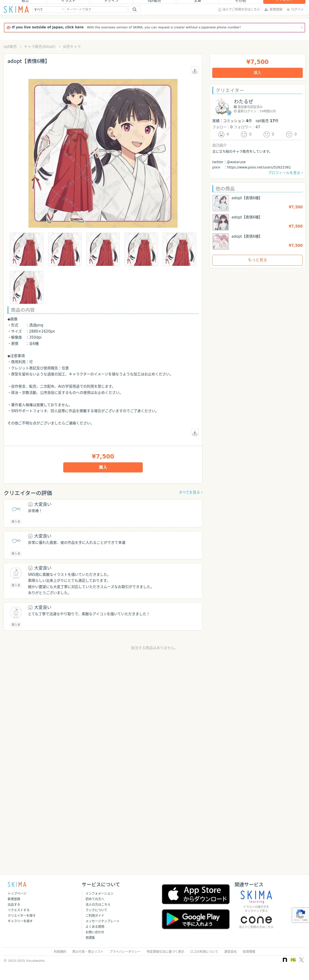This screenshot has height=980, width=309.
Task: Open 利用規約 in bottom footer bar
Action: coord(60,951)
